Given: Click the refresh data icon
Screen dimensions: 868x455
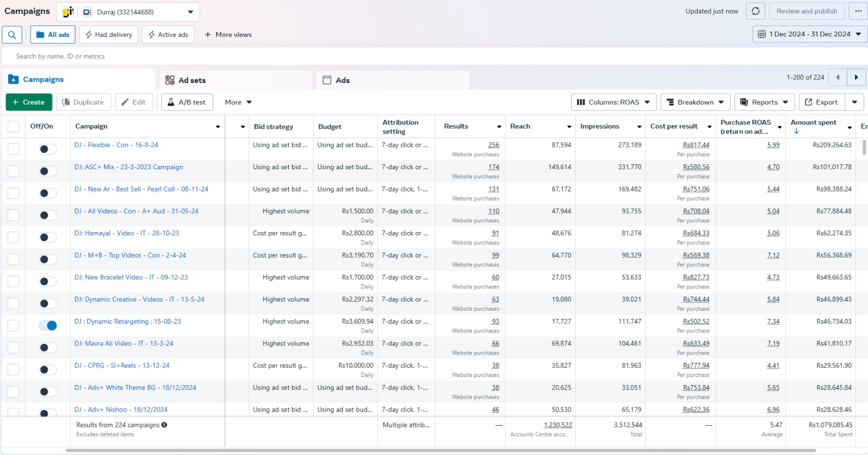Looking at the screenshot, I should click(755, 11).
